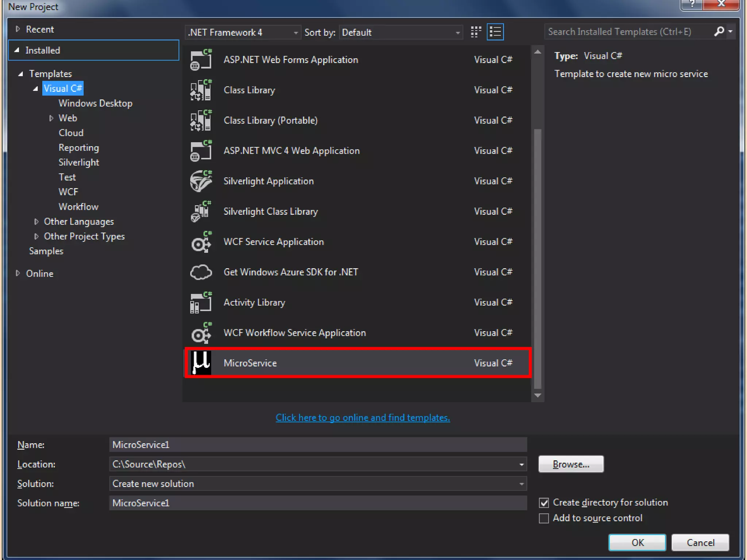Click the go online find templates link
This screenshot has width=747, height=560.
(363, 417)
